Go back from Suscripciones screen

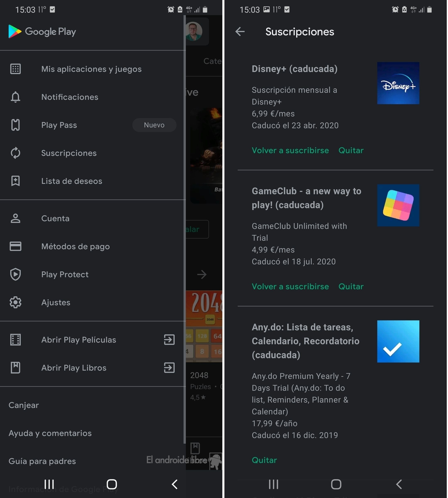[240, 32]
